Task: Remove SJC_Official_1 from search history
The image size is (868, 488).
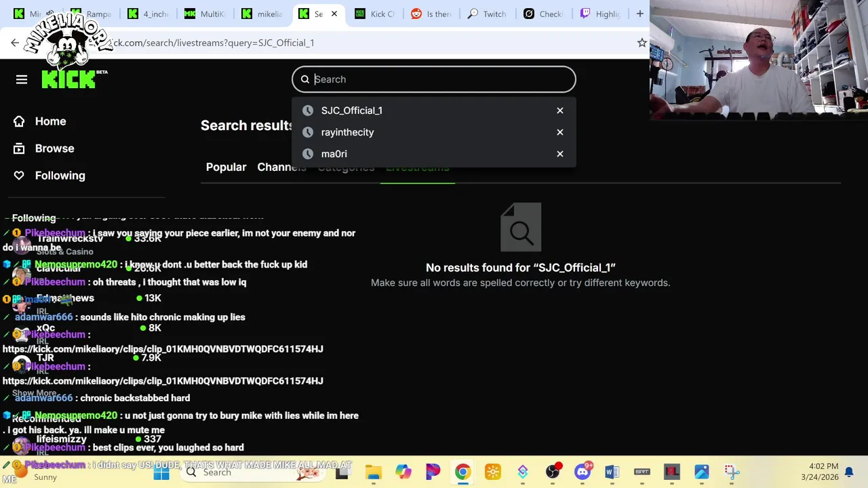Action: (x=560, y=110)
